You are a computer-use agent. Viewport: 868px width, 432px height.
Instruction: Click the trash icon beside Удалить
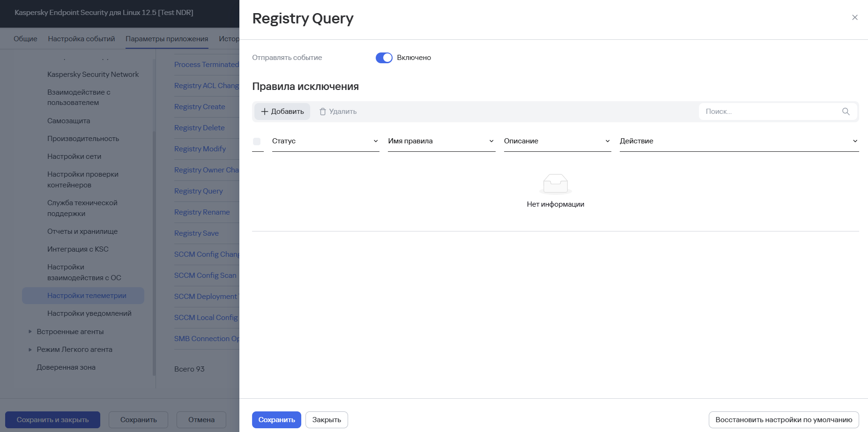coord(323,112)
